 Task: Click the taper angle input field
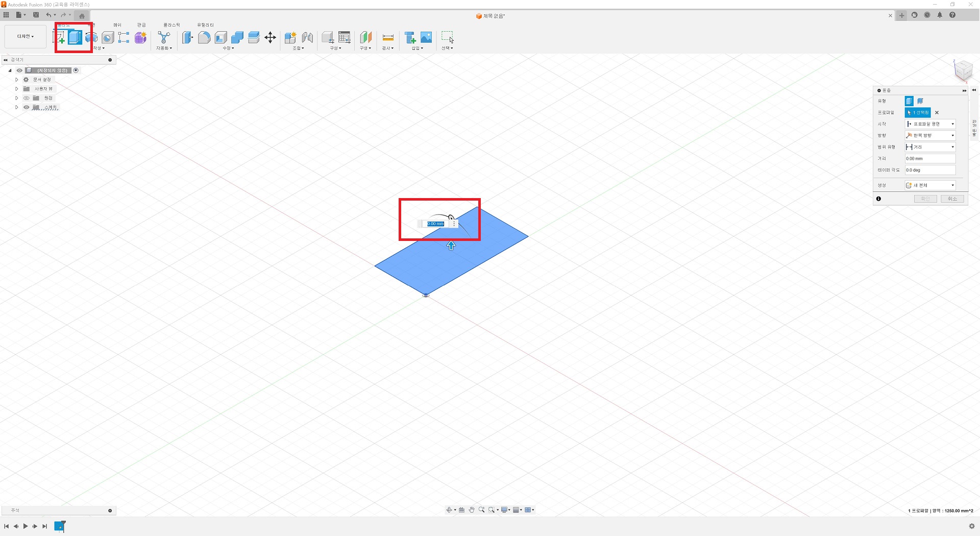pos(930,170)
